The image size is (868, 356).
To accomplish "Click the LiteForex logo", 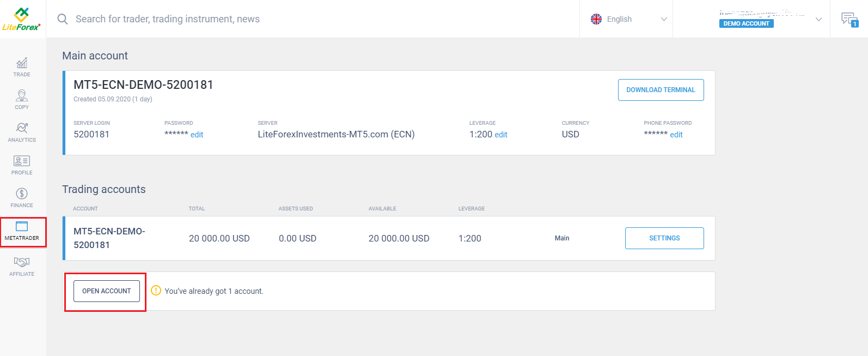I will 21,19.
